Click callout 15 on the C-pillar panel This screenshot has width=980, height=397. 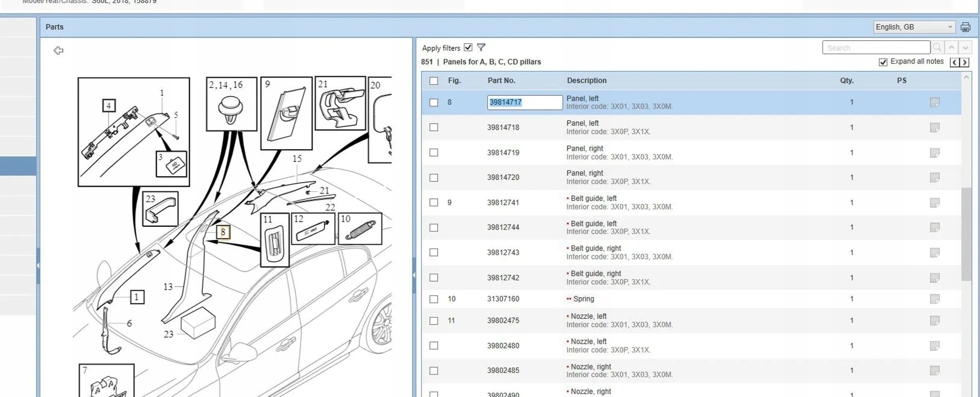point(297,159)
